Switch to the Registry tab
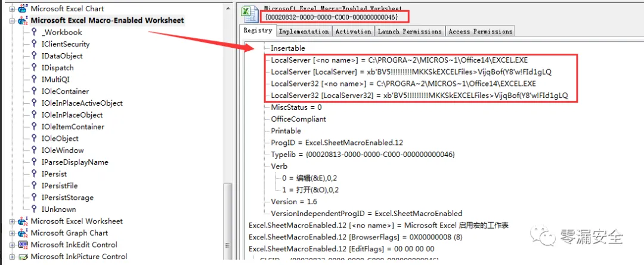 click(258, 30)
